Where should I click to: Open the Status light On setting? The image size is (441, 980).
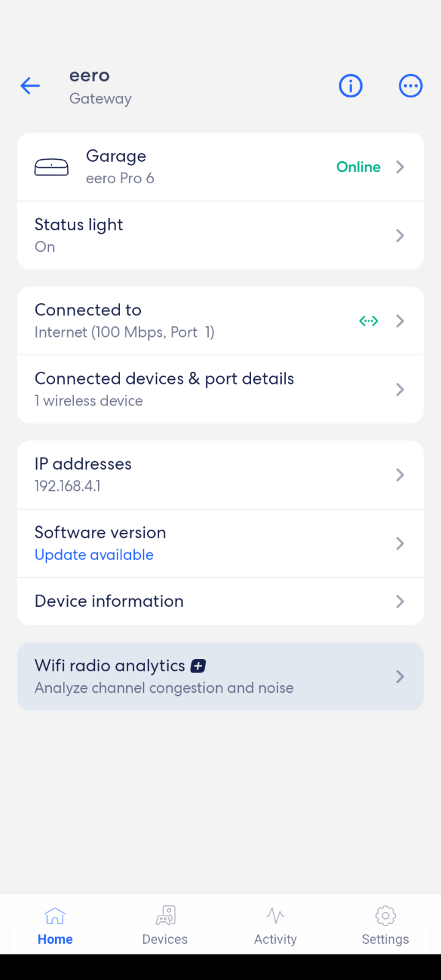(221, 235)
